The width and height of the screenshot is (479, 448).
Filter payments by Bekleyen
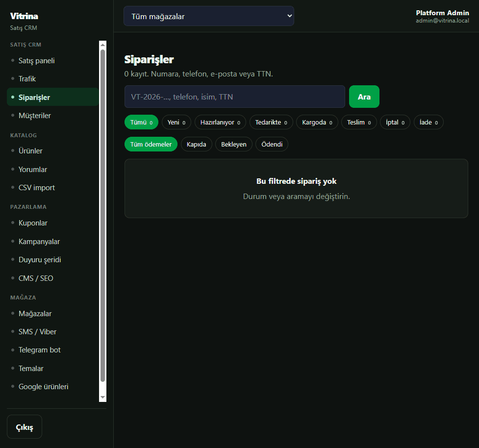coord(234,145)
